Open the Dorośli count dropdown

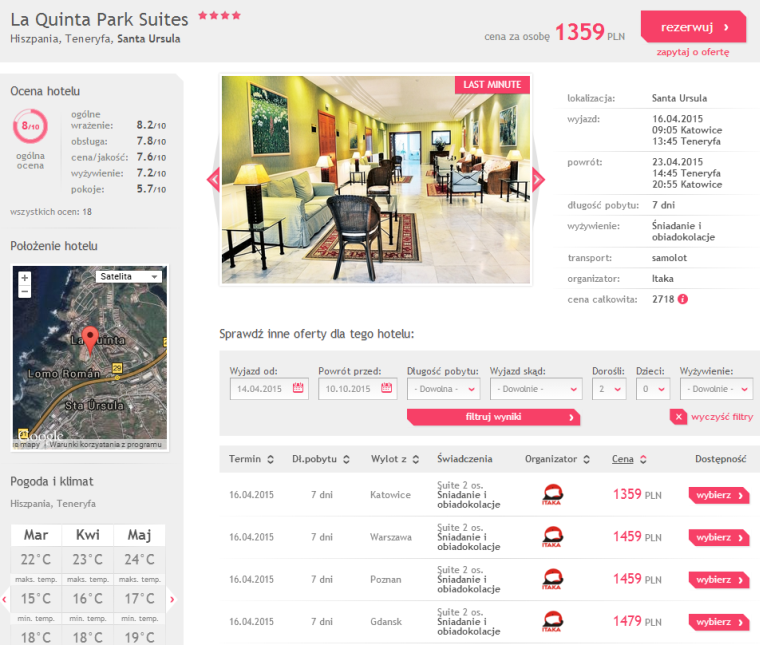click(x=609, y=389)
